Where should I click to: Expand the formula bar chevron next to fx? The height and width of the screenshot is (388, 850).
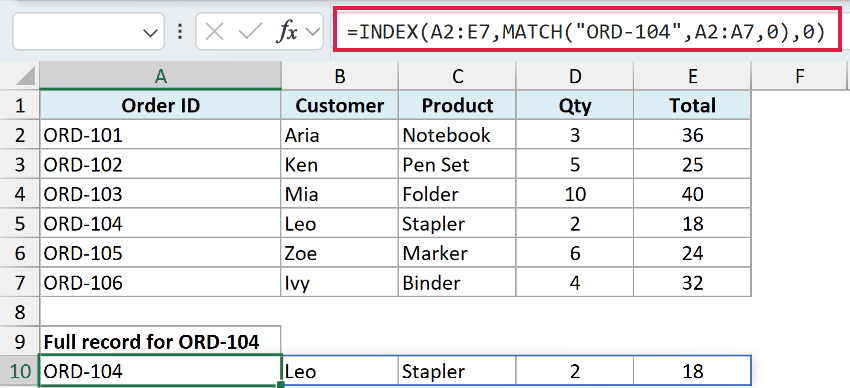tap(313, 33)
